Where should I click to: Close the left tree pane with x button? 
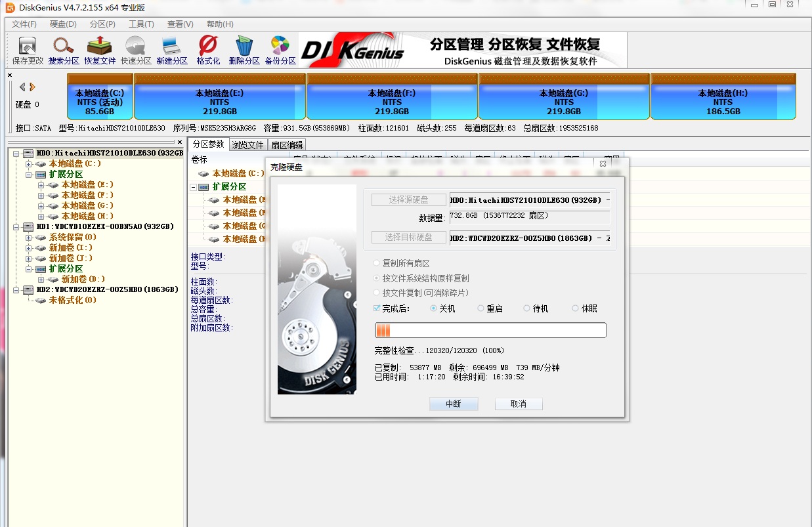tap(181, 142)
